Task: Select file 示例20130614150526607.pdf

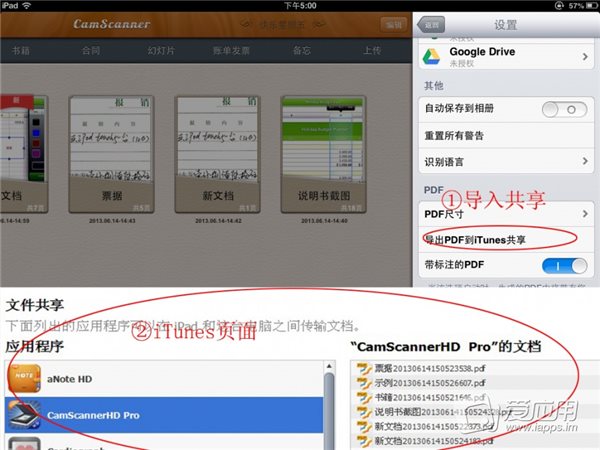Action: pos(429,383)
